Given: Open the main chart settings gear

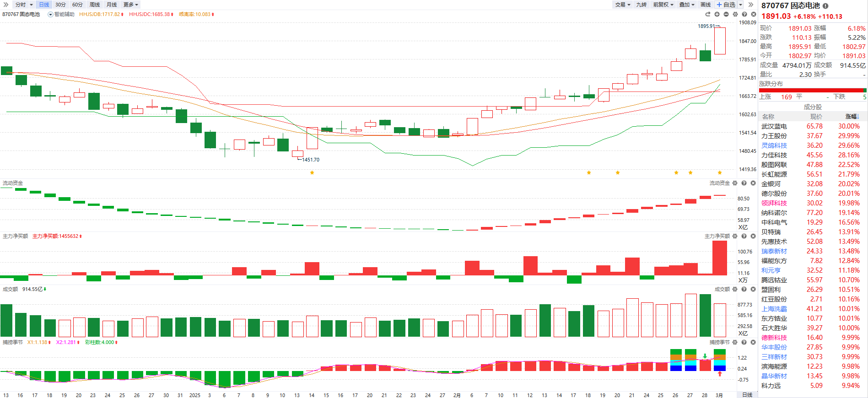Looking at the screenshot, I should click(x=735, y=14).
